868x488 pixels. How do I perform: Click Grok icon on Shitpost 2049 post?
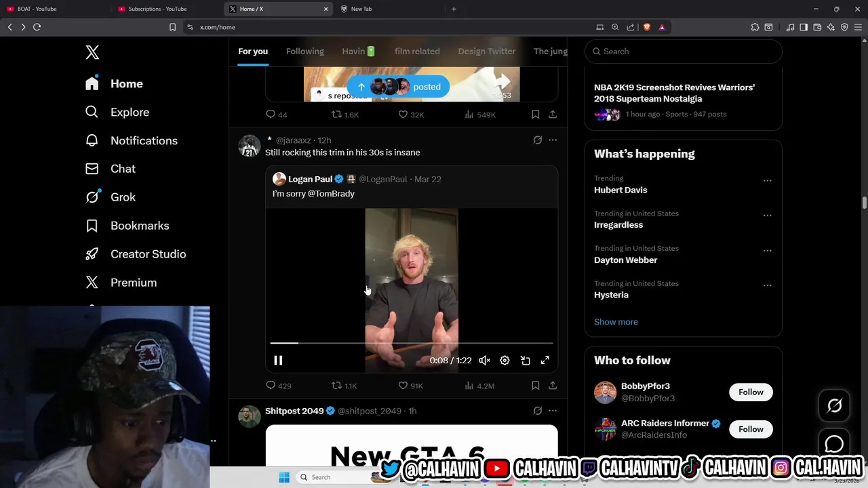click(x=537, y=411)
